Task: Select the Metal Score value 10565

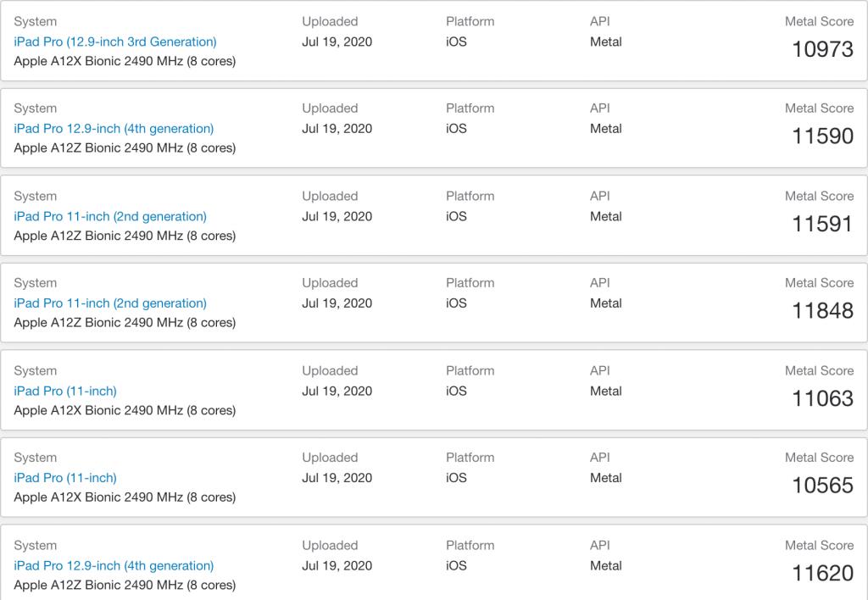Action: point(822,486)
